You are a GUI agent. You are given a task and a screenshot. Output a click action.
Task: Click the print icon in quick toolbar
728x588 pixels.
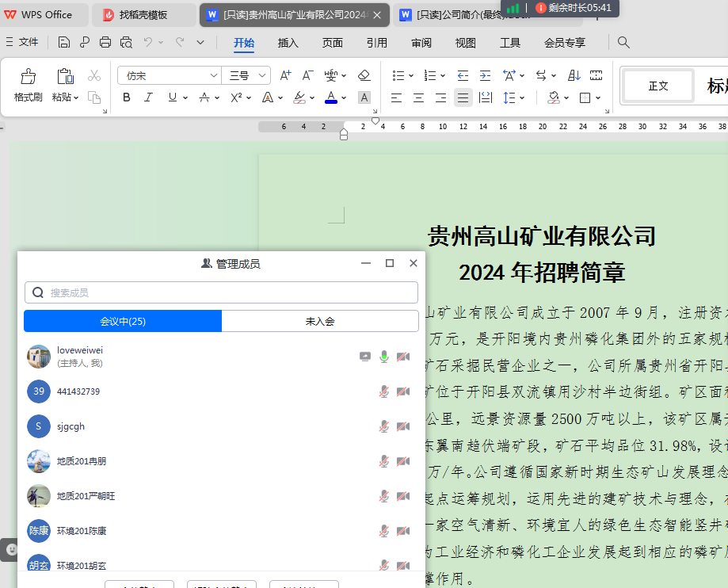(x=105, y=42)
